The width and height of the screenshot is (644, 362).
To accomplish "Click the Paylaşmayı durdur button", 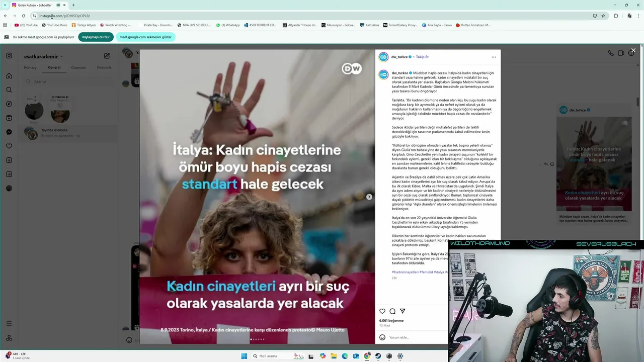I will [x=96, y=37].
